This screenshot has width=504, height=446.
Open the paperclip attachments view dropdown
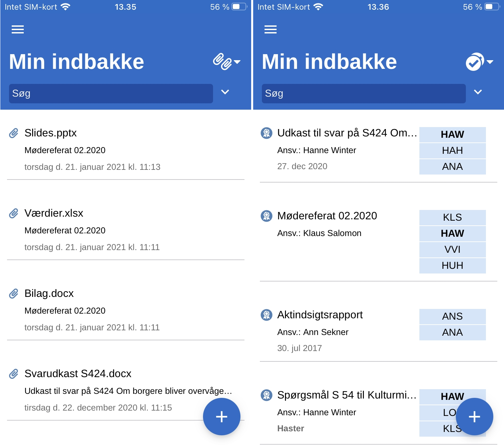coord(227,62)
